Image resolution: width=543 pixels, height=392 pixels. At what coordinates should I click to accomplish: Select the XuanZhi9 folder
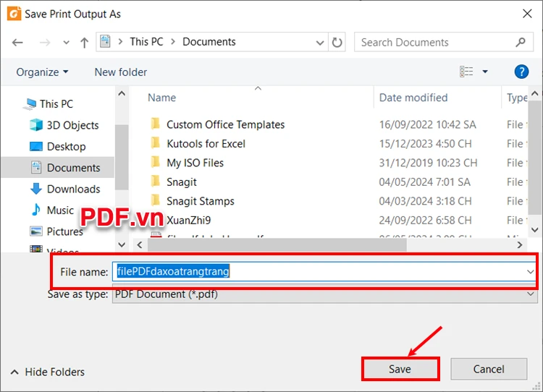(x=188, y=221)
